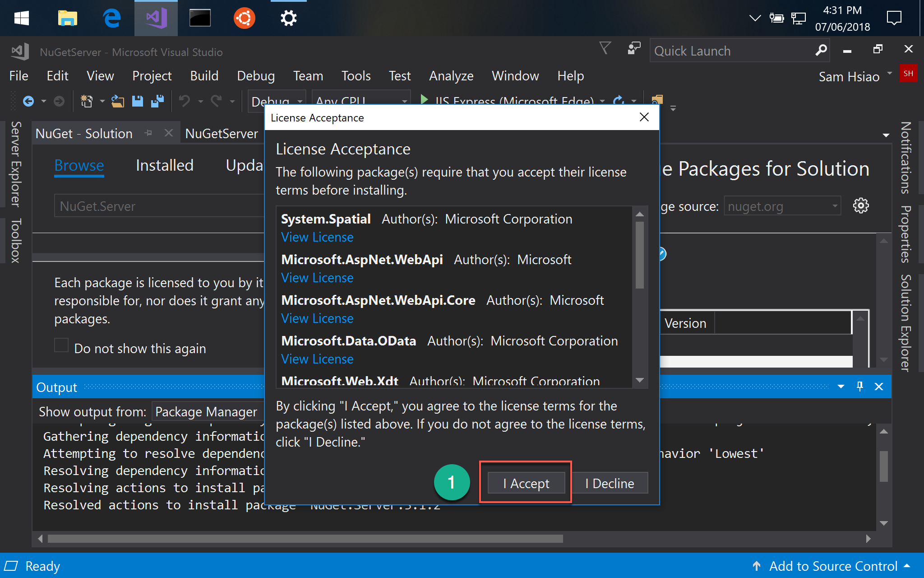This screenshot has width=924, height=578.
Task: Click the NuGet package source settings gear icon
Action: coord(861,206)
